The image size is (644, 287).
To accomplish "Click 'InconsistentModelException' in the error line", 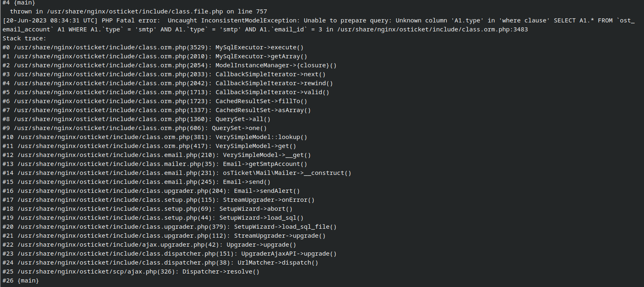I will coord(249,20).
